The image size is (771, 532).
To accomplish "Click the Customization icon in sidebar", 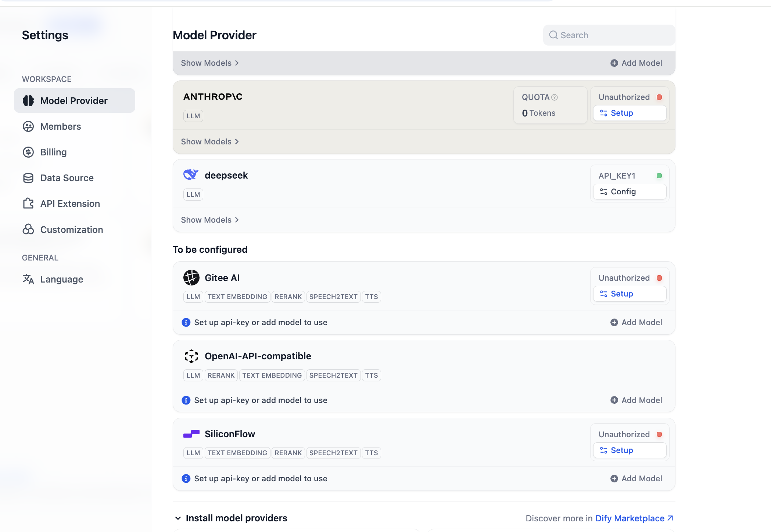I will click(x=28, y=229).
